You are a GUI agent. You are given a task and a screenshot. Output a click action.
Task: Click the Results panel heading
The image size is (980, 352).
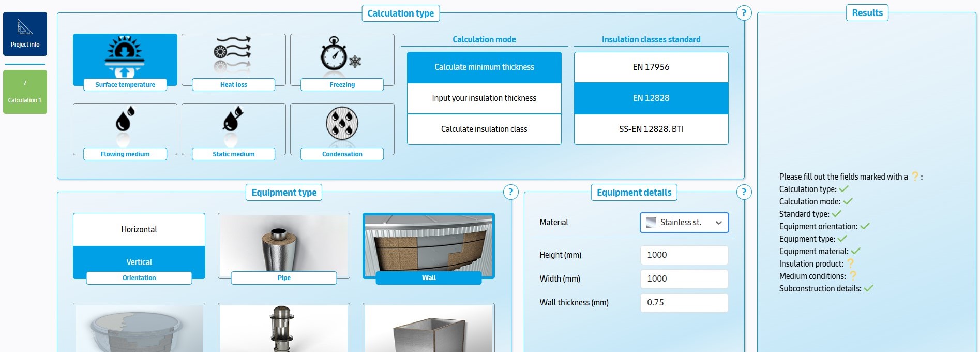coord(867,13)
